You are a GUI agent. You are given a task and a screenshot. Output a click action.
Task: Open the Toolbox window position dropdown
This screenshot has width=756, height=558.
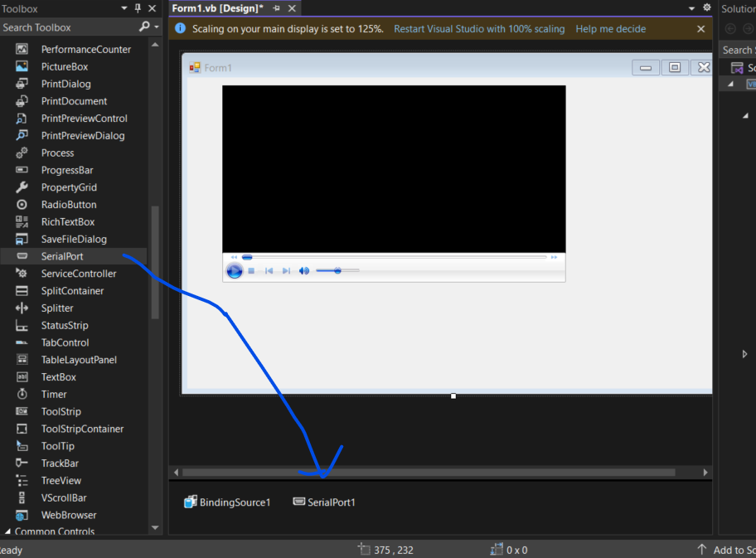pyautogui.click(x=124, y=8)
